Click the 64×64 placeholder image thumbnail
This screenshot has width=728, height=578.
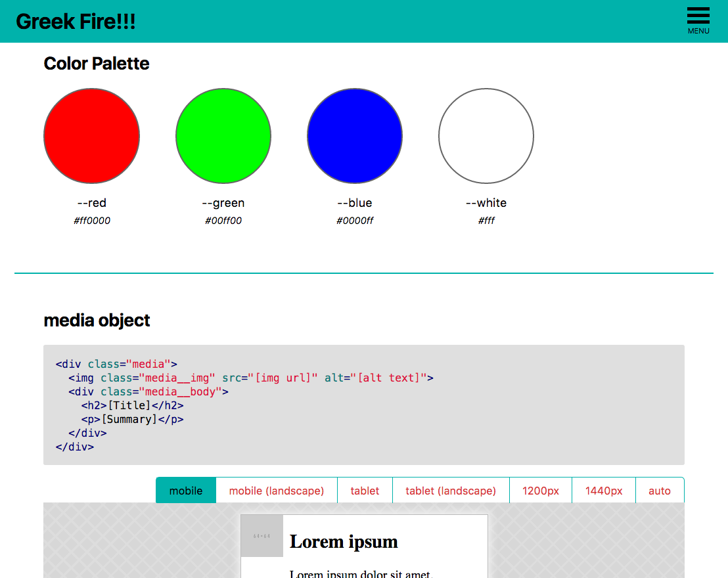pyautogui.click(x=262, y=536)
